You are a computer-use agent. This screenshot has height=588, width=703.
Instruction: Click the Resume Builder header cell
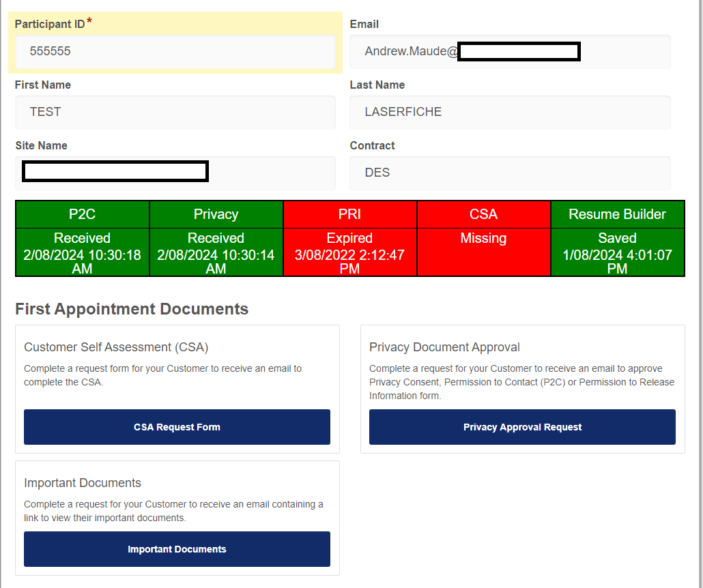click(618, 214)
